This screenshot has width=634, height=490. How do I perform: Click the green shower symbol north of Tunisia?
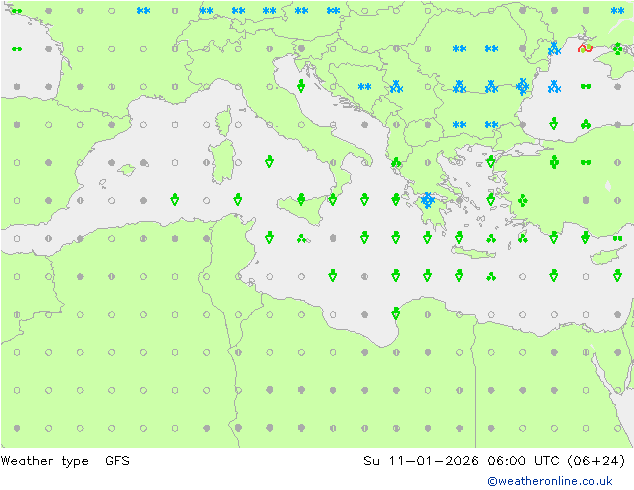tap(238, 199)
